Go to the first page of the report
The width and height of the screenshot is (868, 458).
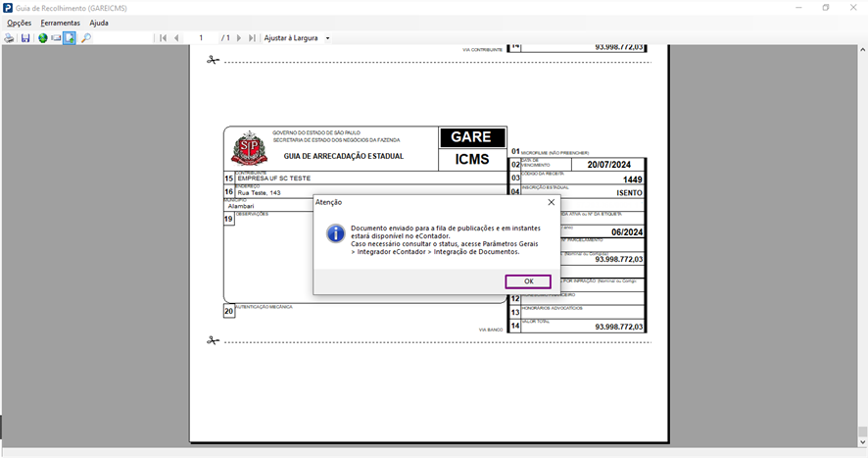(x=163, y=38)
